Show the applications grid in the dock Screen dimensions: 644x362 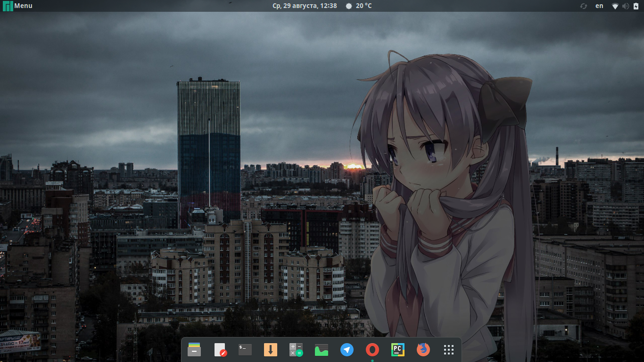(449, 349)
